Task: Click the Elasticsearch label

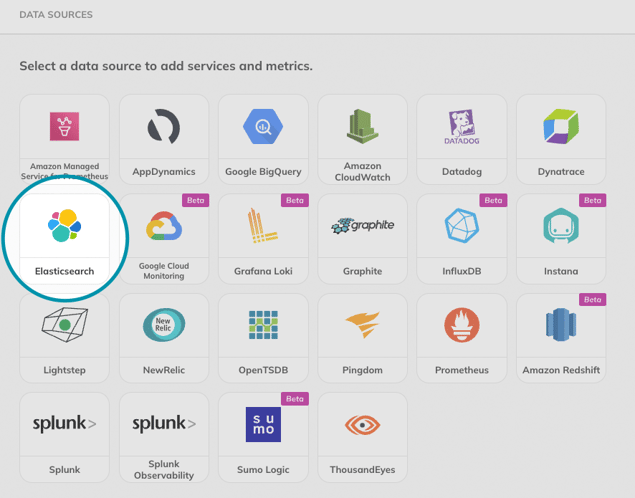Action: 64,271
